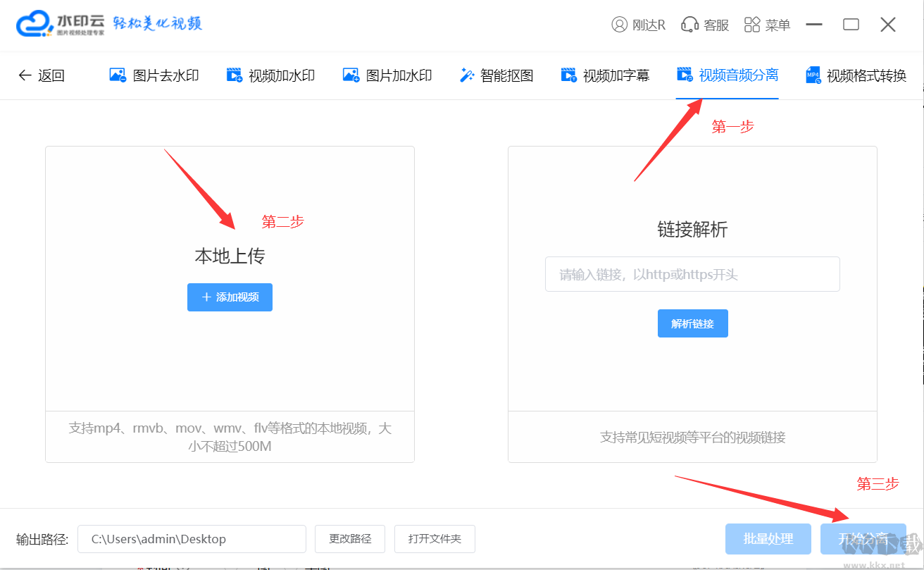Open the 视频格式转换 tab

click(856, 75)
